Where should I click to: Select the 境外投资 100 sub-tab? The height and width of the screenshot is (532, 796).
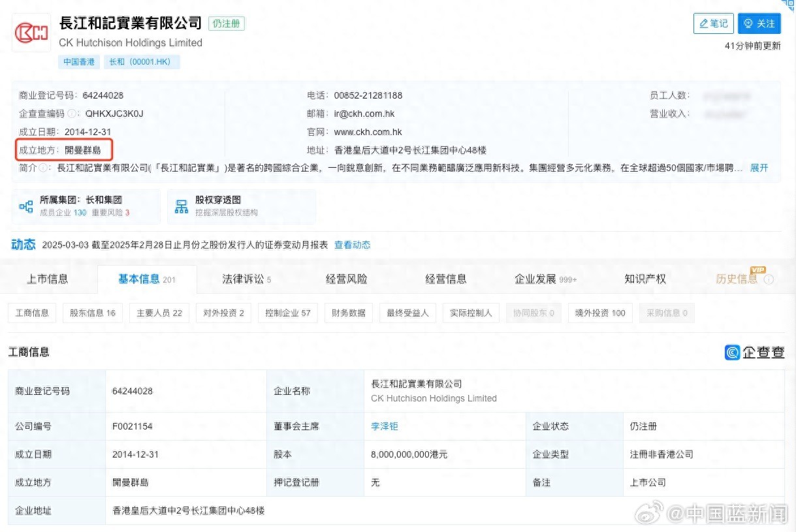coord(600,313)
